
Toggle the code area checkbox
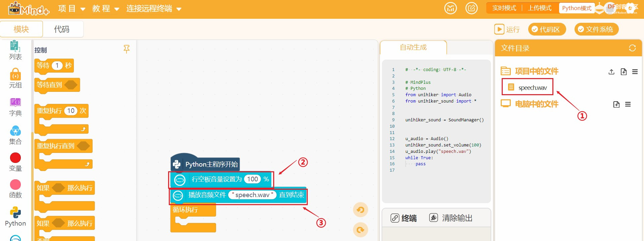[547, 29]
